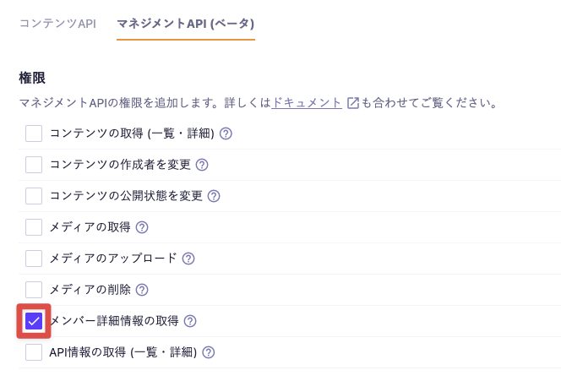
Task: Switch to the コンテンツAPI tab
Action: pos(57,23)
